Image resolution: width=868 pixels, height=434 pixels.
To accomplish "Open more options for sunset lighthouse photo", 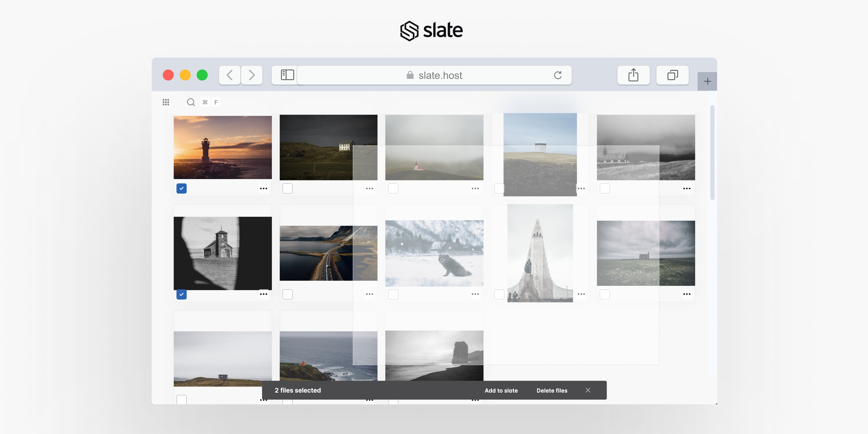I will 263,188.
